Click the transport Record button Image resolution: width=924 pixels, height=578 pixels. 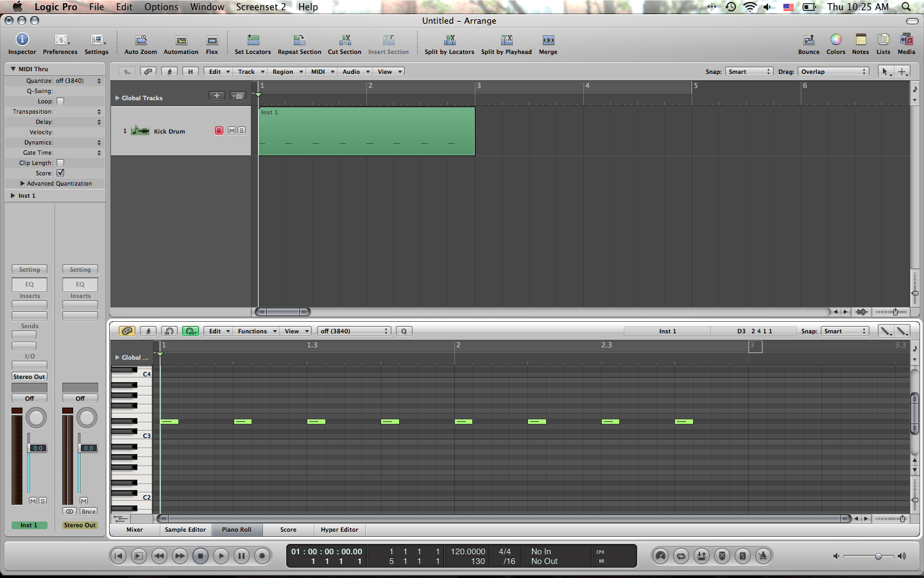click(262, 556)
